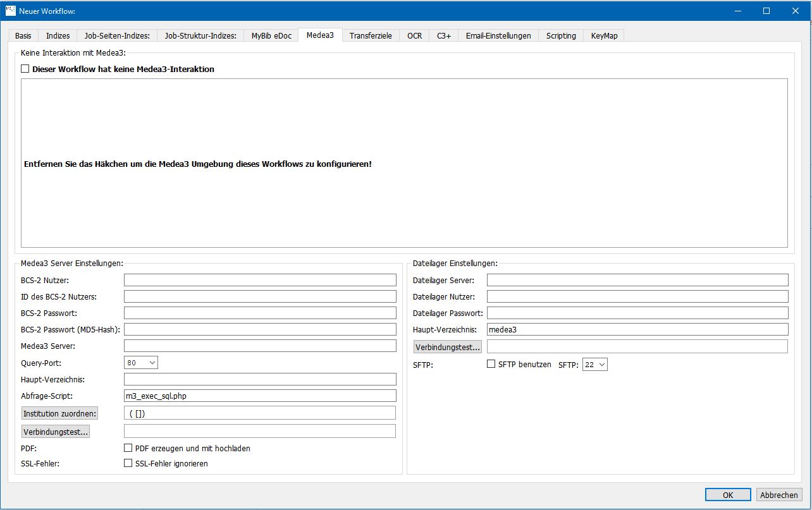Click the 'Query-Port:' label

pyautogui.click(x=42, y=363)
